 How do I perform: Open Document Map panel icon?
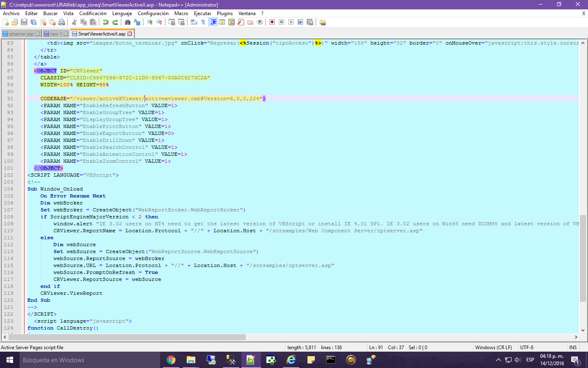(x=232, y=22)
